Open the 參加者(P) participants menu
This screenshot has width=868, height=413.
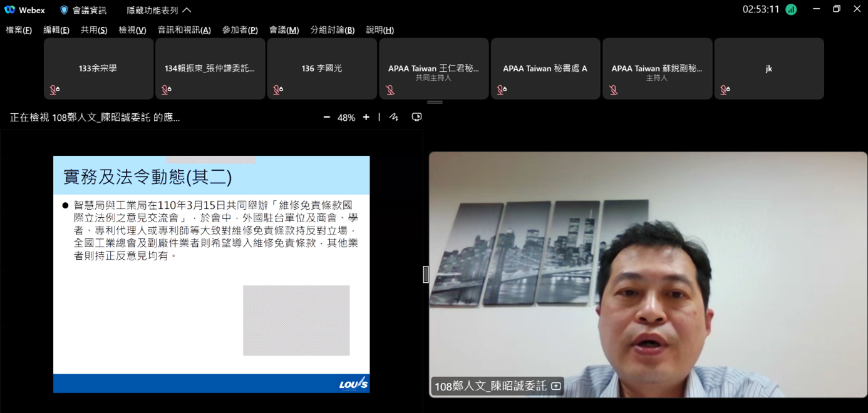(x=240, y=30)
